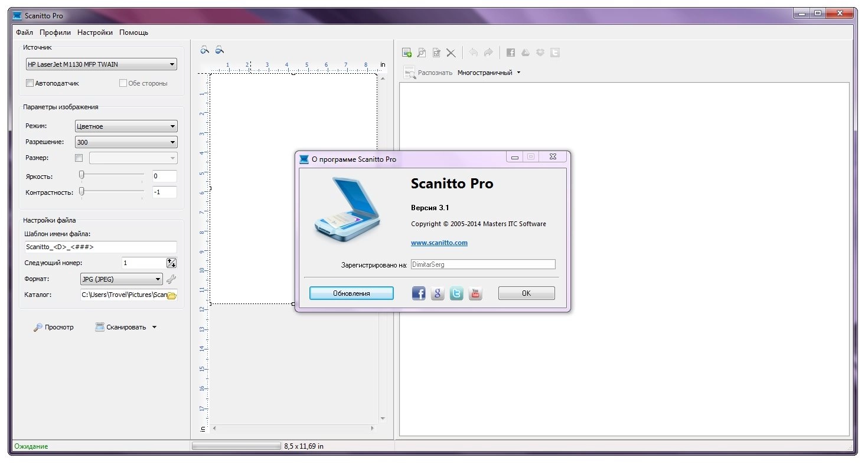Click the Обновления button
The width and height of the screenshot is (868, 467).
pos(351,293)
